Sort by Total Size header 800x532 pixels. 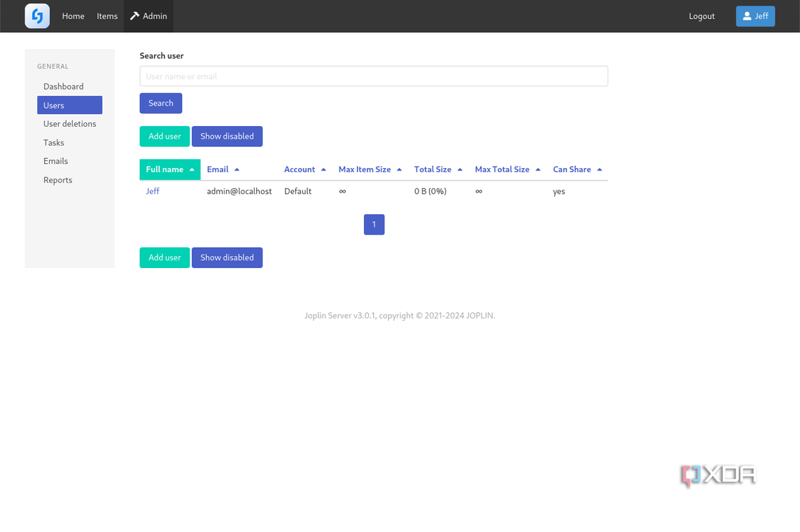(x=433, y=169)
